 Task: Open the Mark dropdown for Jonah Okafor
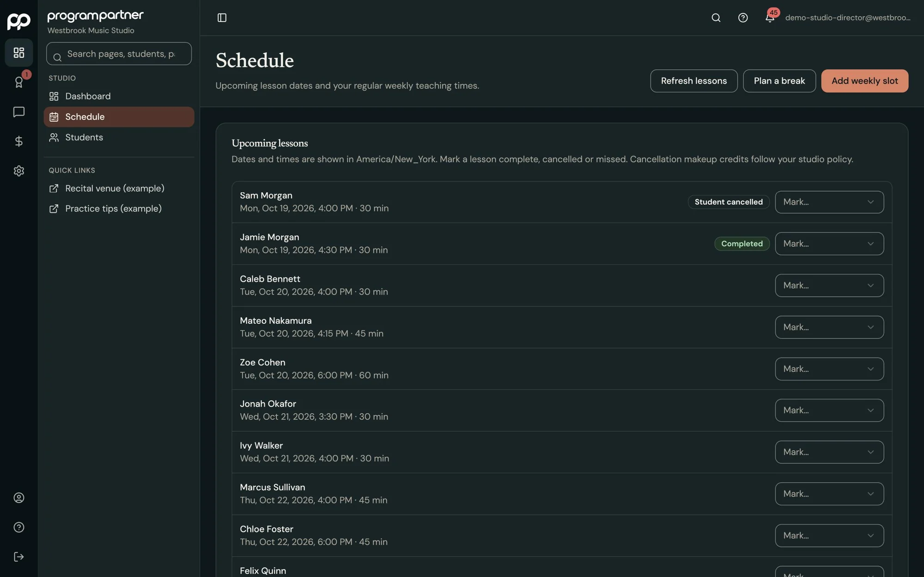coord(829,410)
